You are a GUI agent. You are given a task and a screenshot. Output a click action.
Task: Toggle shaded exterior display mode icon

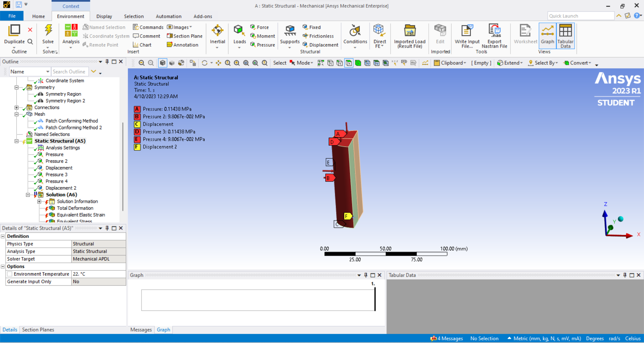(163, 63)
